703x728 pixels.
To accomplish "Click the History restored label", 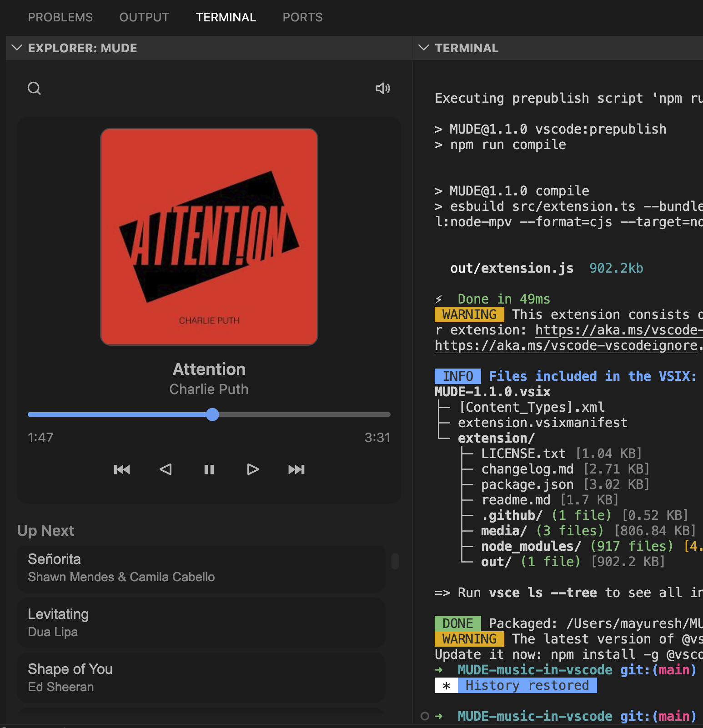I will 527,685.
